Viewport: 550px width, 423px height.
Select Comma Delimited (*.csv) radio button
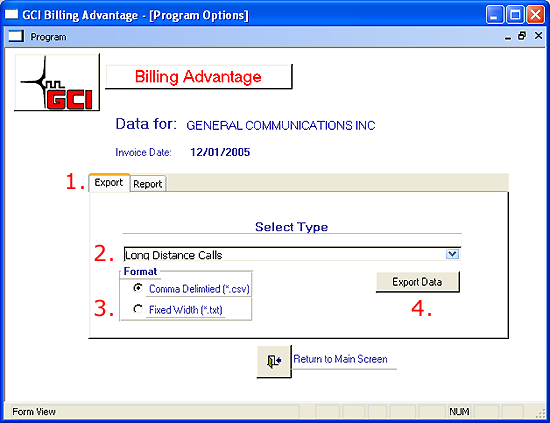[x=138, y=288]
